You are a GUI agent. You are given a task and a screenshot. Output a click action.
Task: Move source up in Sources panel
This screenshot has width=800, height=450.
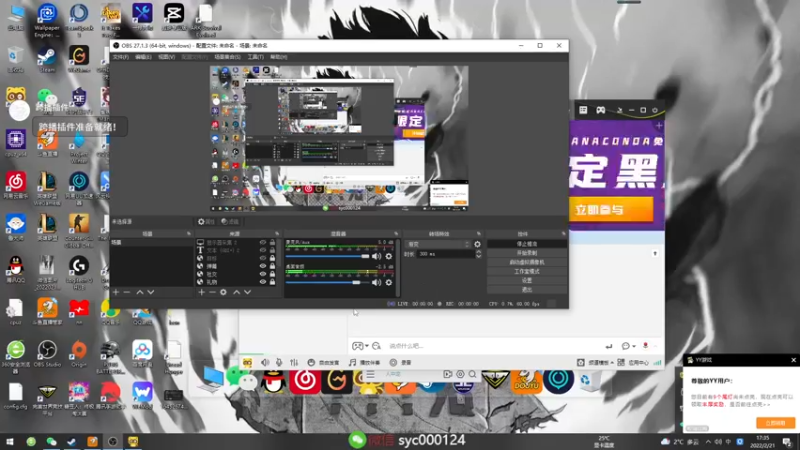click(x=236, y=292)
